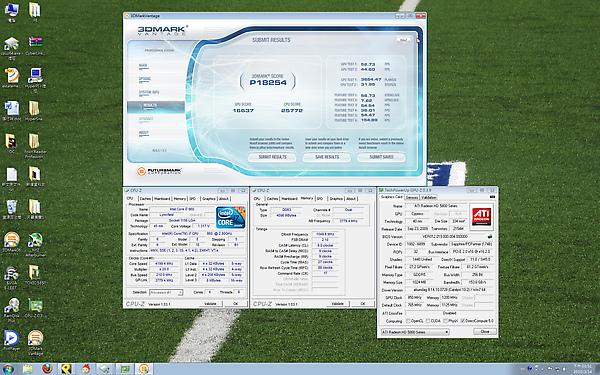Click the Intel Core i7 logo in CPU-Z
The width and height of the screenshot is (600, 375).
pos(230,217)
